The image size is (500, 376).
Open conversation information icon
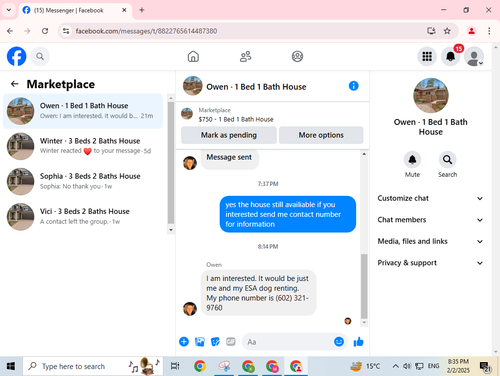tap(353, 86)
